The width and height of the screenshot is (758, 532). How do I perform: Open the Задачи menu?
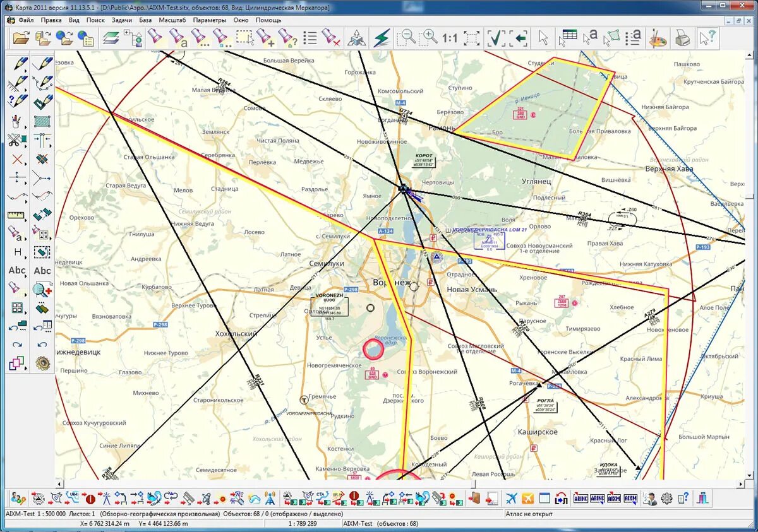click(x=122, y=20)
